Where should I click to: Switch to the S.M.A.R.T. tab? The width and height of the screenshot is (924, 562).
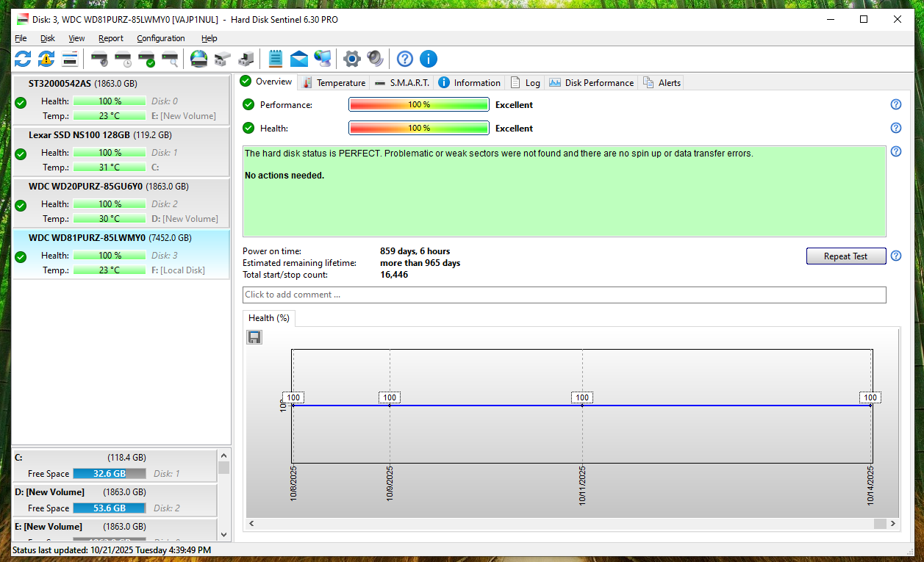tap(402, 83)
